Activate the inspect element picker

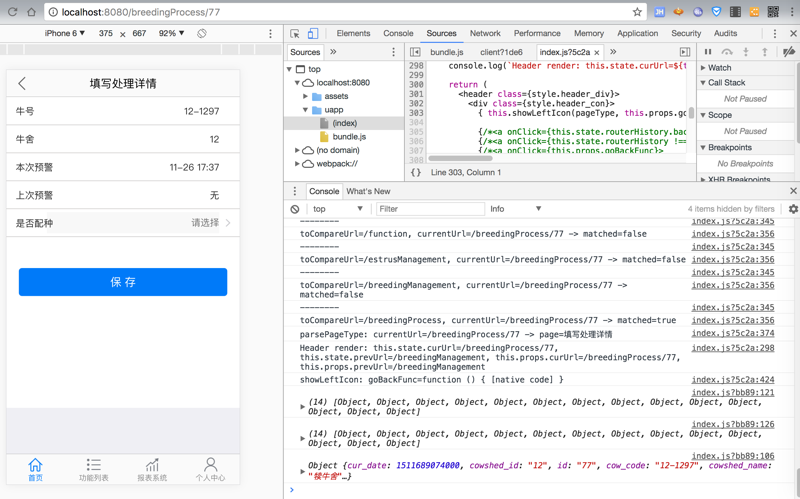[295, 34]
